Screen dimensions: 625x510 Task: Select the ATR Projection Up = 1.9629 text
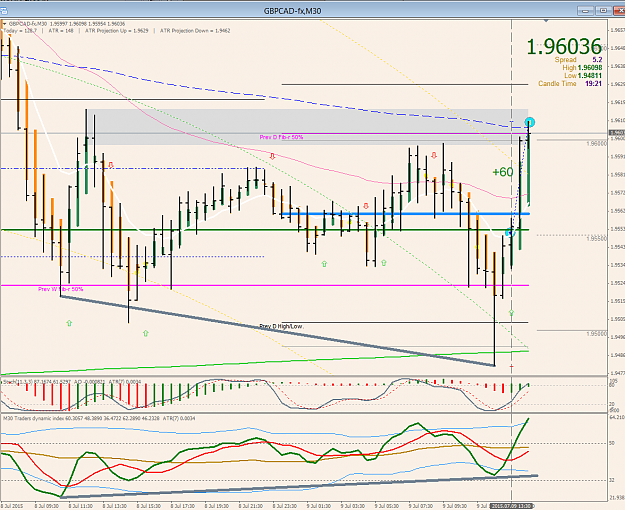click(116, 31)
